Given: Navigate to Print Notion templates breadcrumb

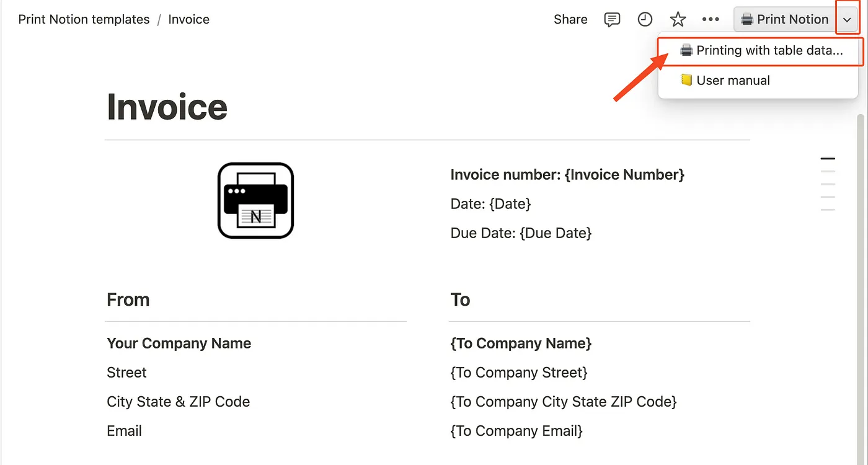Looking at the screenshot, I should tap(84, 19).
